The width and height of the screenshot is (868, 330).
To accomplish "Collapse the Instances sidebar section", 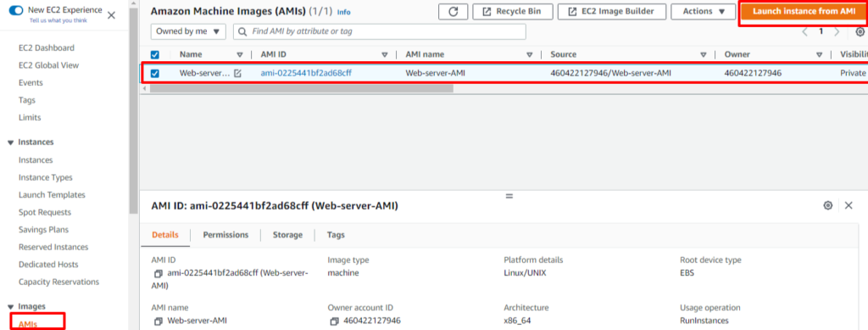I will tap(10, 143).
